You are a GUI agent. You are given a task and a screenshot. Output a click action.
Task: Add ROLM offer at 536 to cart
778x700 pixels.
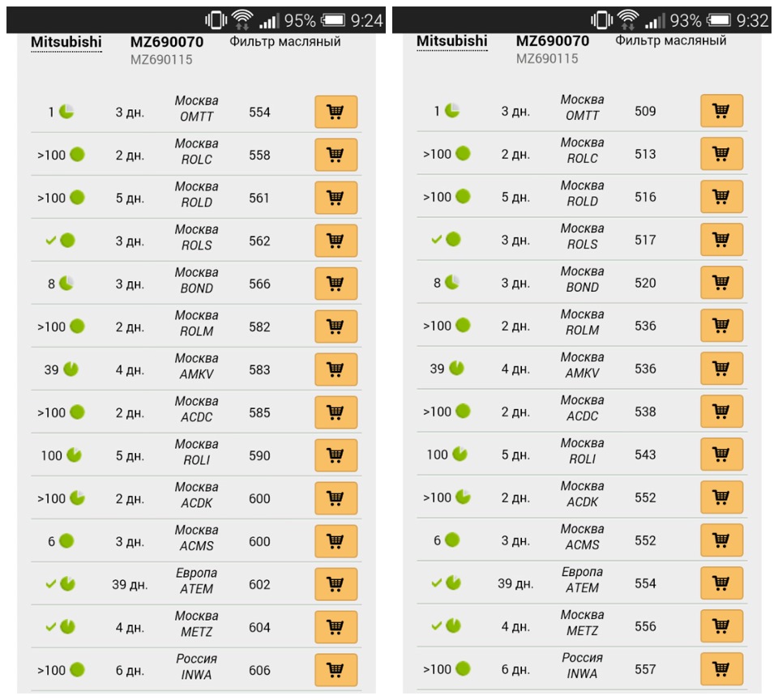pos(721,326)
